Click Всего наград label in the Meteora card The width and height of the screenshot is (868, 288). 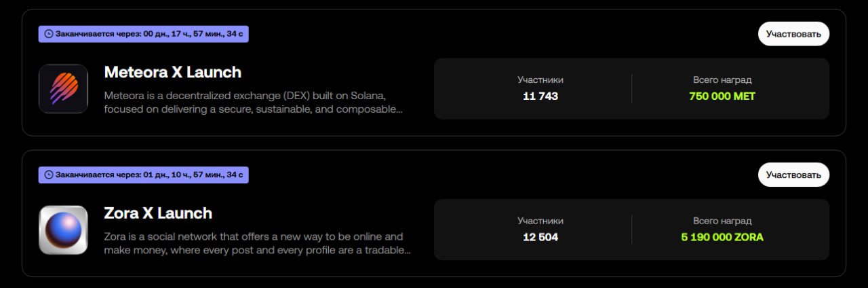pos(722,80)
